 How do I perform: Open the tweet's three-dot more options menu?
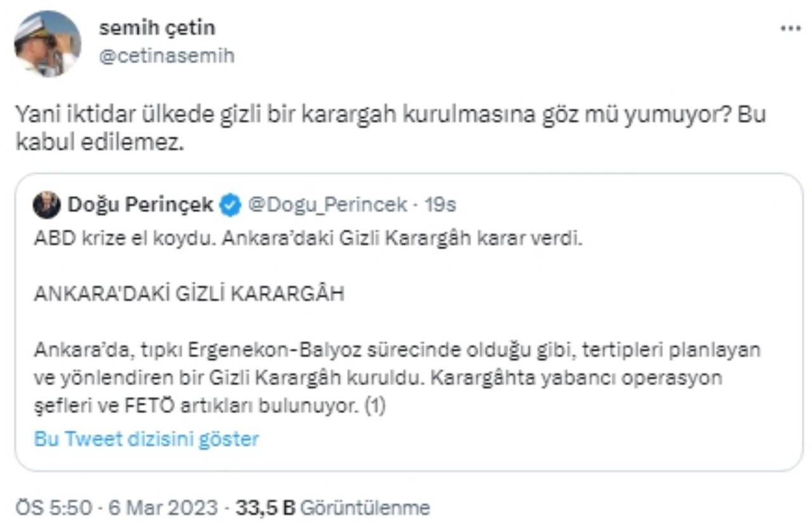(790, 29)
